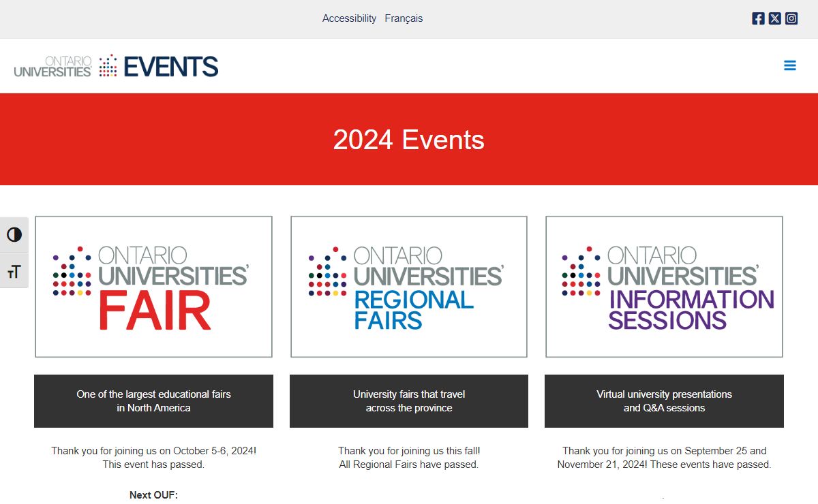This screenshot has height=504, width=818.
Task: Open the Regional Fairs image card
Action: 409,287
